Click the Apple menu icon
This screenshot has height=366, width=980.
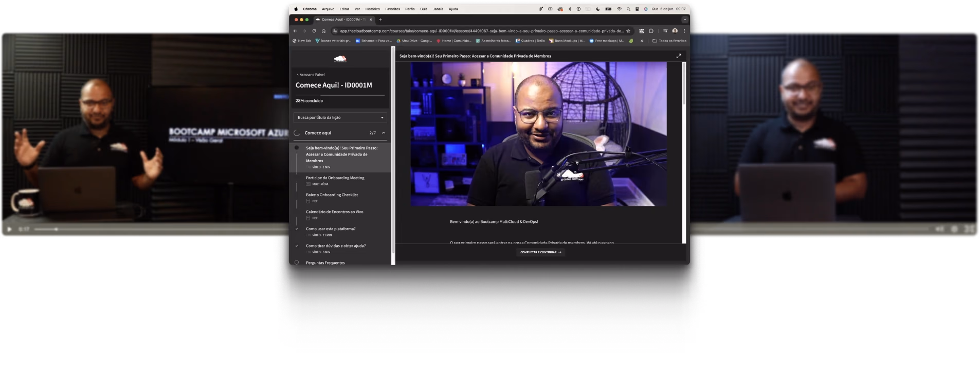(x=296, y=9)
